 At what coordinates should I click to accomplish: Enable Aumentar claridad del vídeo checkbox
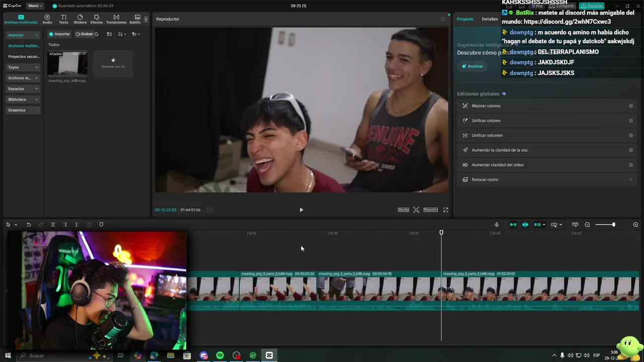(x=631, y=165)
